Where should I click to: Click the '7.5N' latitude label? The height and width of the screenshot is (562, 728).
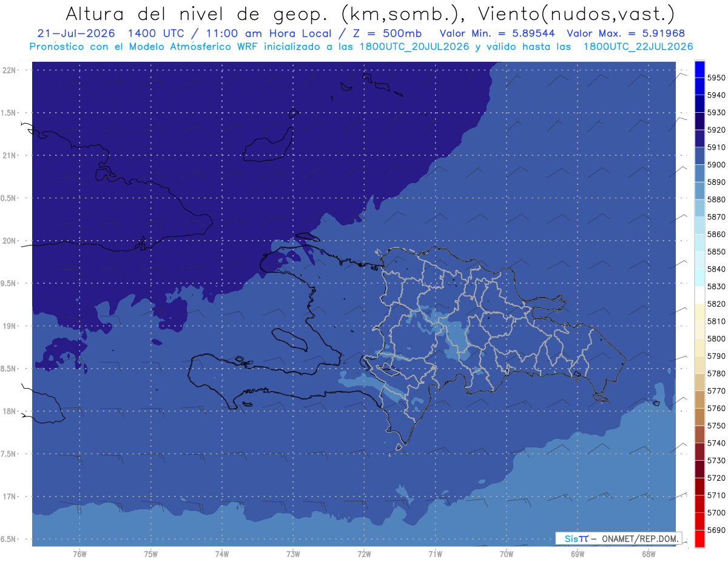point(9,453)
